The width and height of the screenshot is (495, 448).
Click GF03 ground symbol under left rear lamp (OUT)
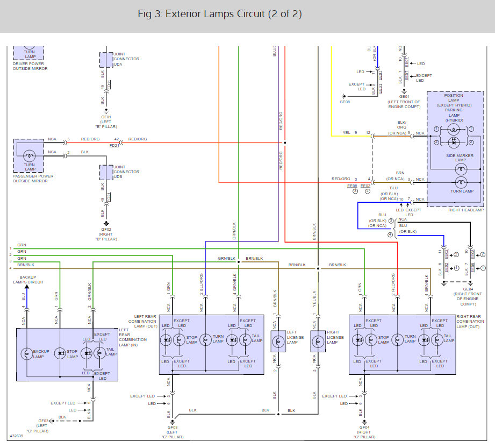(x=173, y=422)
